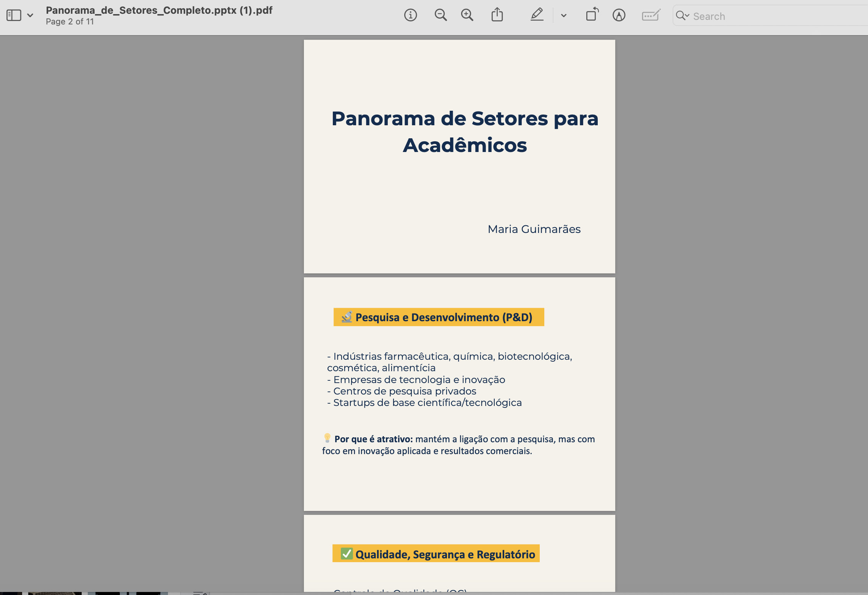
Task: Click the PDF file name title
Action: pyautogui.click(x=159, y=10)
